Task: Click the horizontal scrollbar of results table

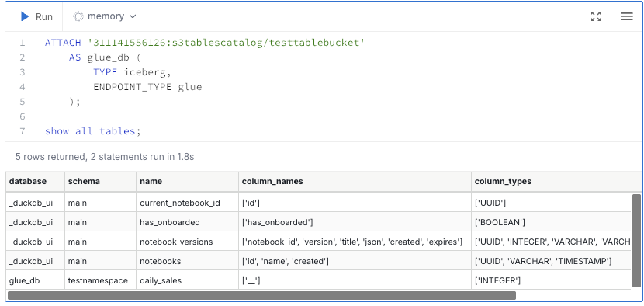Action: (261, 295)
